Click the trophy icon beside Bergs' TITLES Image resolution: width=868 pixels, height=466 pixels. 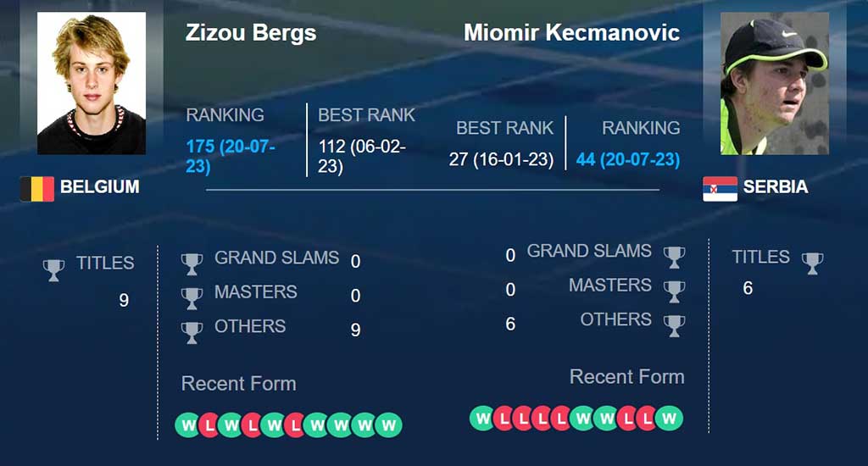point(53,270)
